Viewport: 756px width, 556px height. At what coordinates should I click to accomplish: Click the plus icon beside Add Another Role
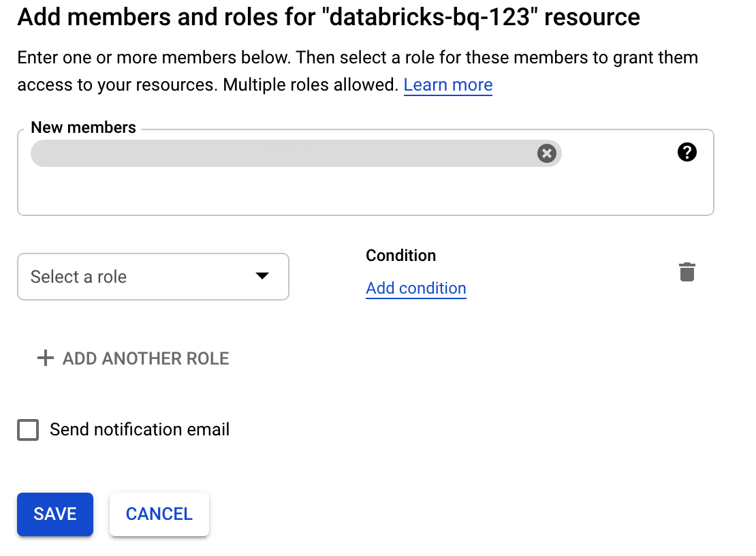pos(45,358)
